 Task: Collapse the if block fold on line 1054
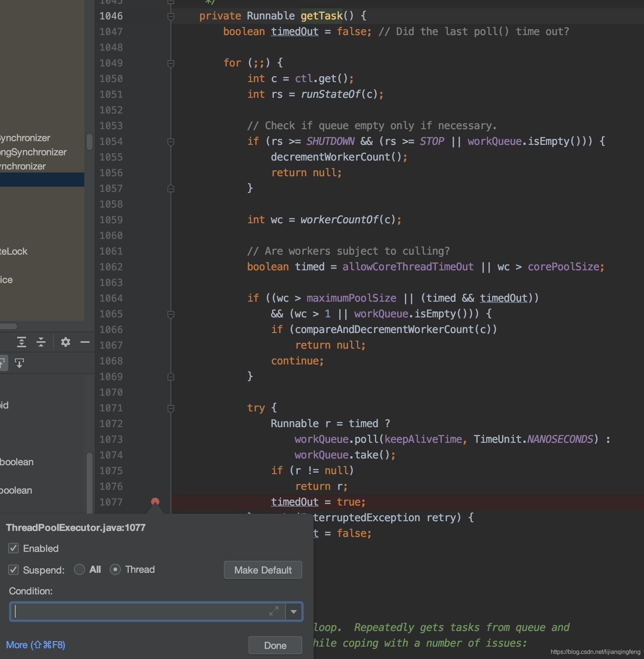click(171, 142)
